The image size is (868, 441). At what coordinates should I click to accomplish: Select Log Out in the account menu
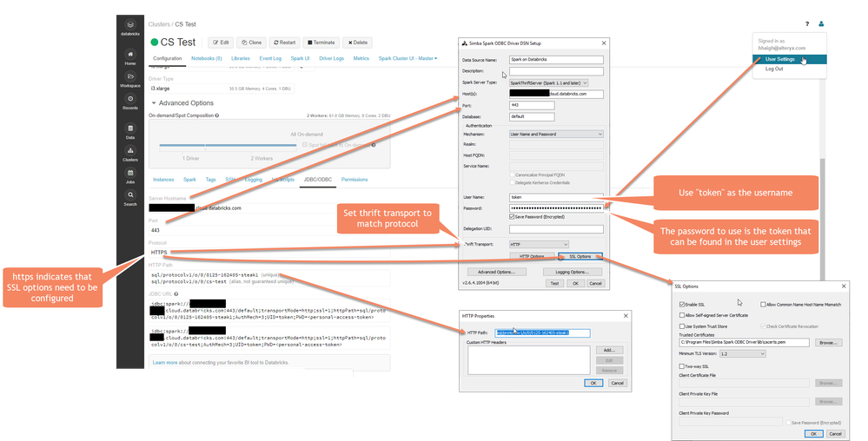[774, 69]
